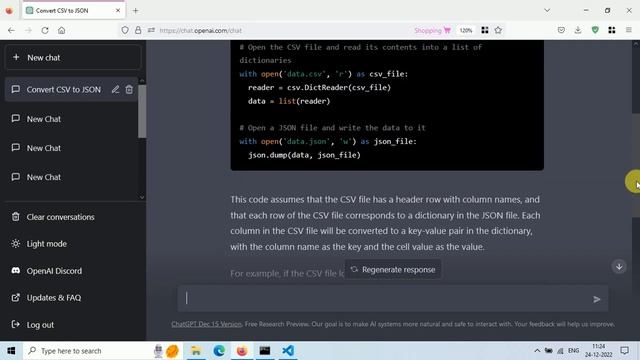View site security lock info
640x360 pixels.
click(x=138, y=30)
